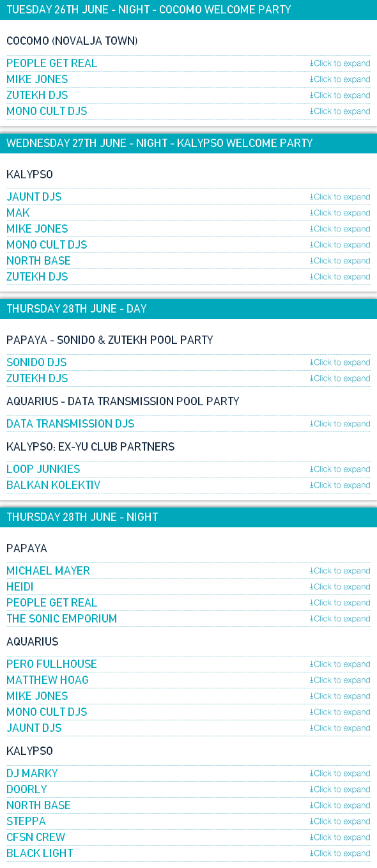
Task: Open Pero Fullhouse under Aquarius
Action: (52, 664)
